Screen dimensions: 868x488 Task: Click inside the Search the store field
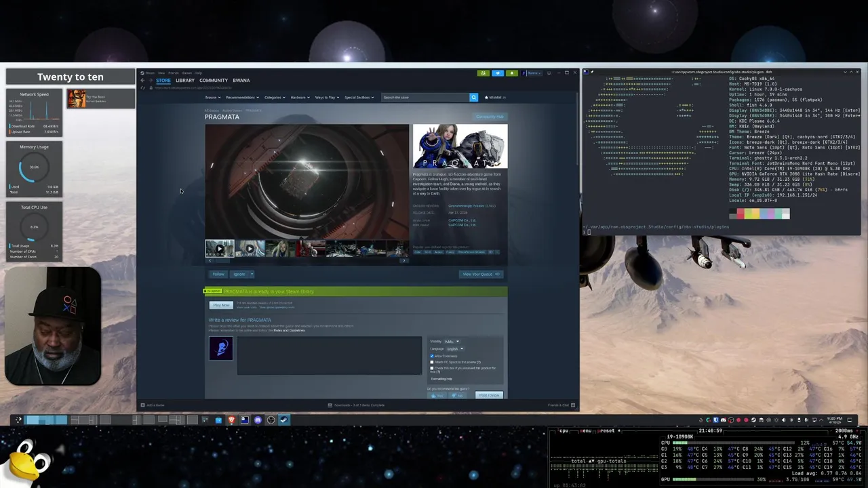point(425,97)
